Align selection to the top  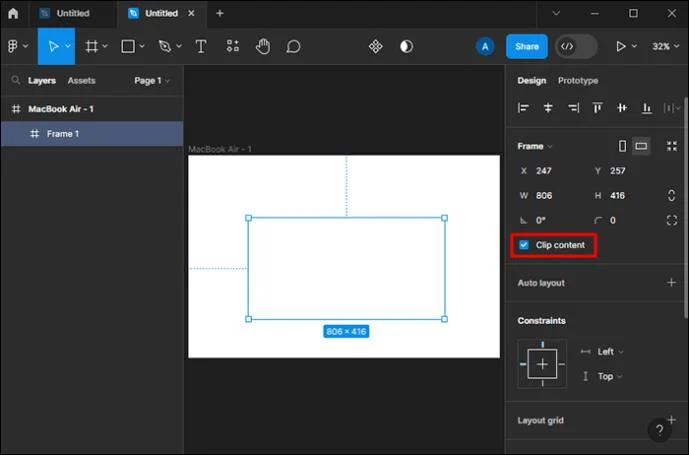coord(597,108)
